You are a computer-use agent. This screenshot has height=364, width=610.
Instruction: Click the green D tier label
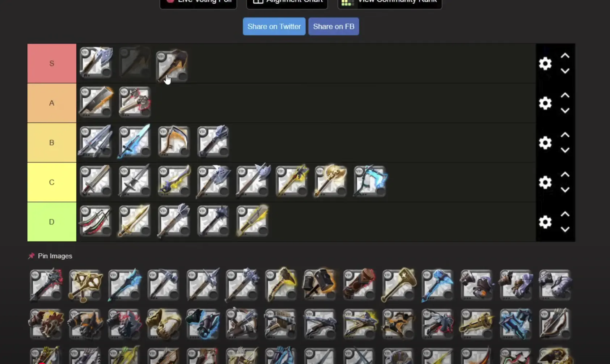coord(52,222)
